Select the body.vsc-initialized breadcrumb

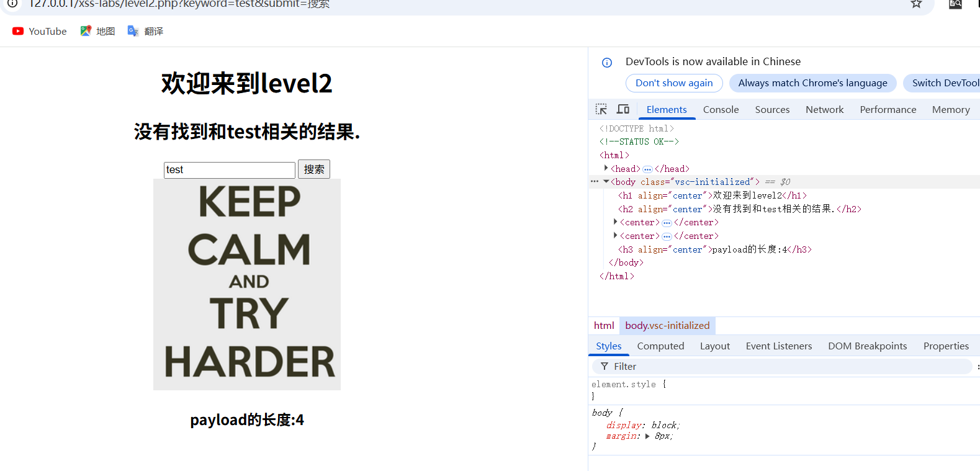[x=667, y=325]
